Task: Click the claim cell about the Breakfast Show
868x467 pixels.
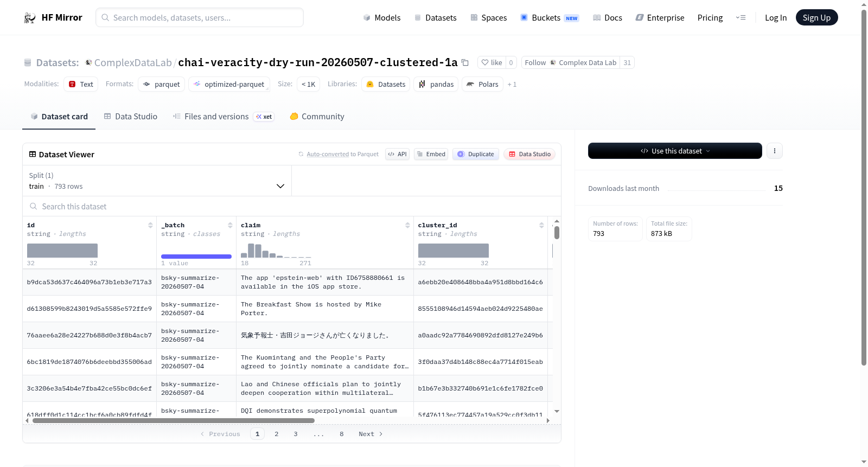Action: (x=325, y=309)
